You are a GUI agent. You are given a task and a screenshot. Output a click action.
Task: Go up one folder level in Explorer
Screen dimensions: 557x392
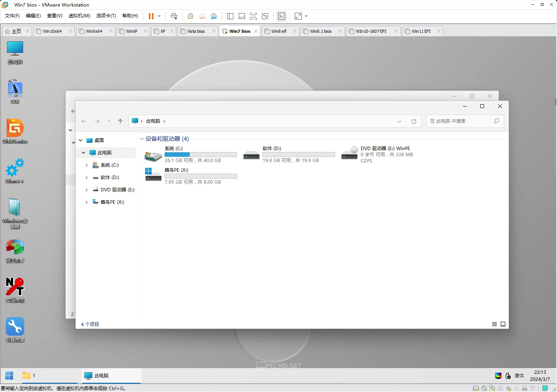[x=120, y=121]
